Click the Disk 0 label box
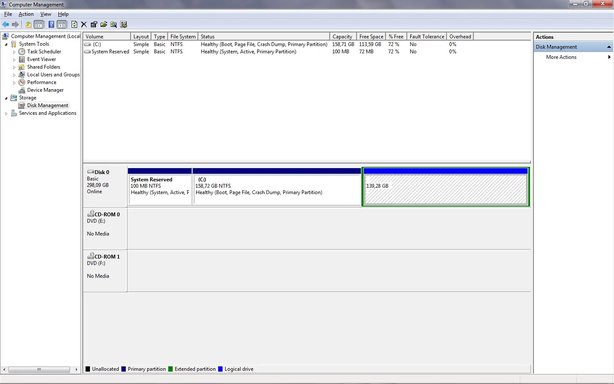 [x=105, y=187]
